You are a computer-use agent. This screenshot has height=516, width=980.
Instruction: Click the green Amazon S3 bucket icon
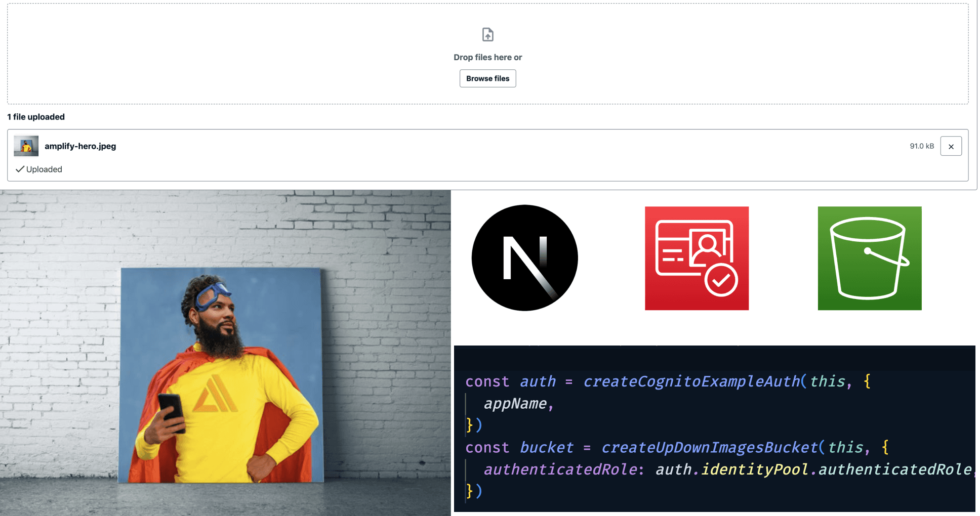click(869, 258)
